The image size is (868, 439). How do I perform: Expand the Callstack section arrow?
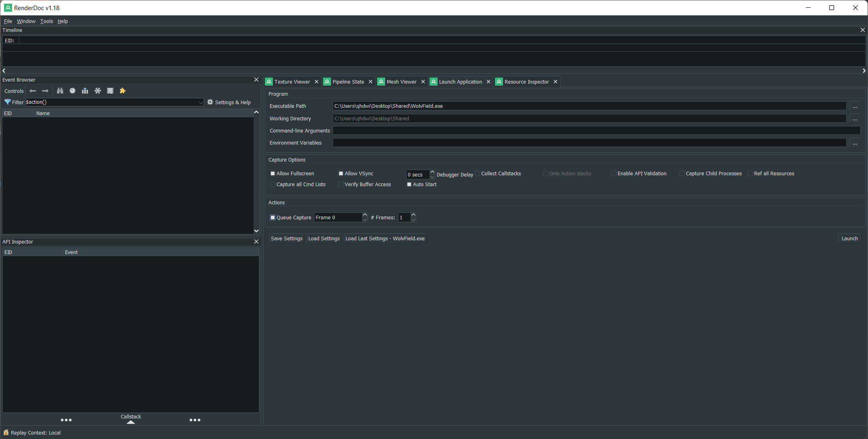point(130,422)
